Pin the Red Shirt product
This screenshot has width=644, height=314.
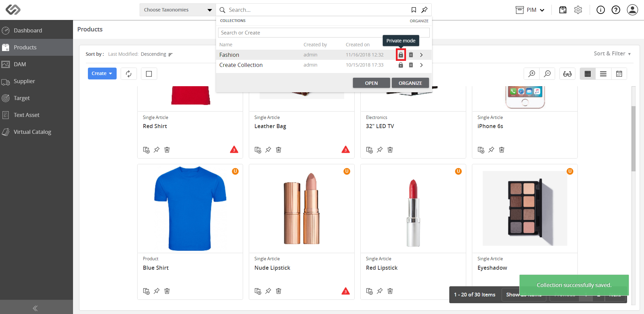click(x=157, y=149)
